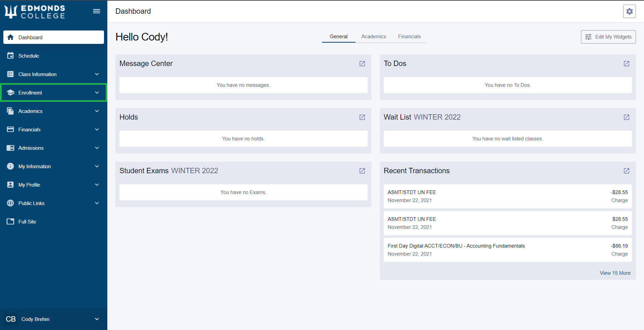644x330 pixels.
Task: Expand Admissions menu chevron
Action: [x=97, y=148]
